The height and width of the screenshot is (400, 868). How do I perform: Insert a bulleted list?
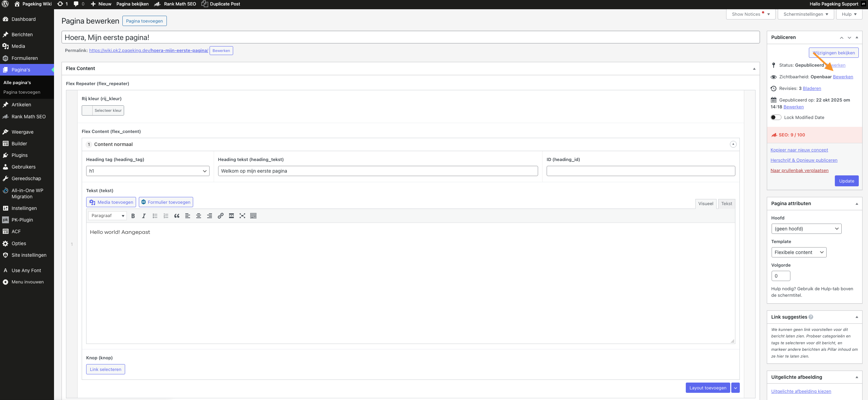click(155, 216)
